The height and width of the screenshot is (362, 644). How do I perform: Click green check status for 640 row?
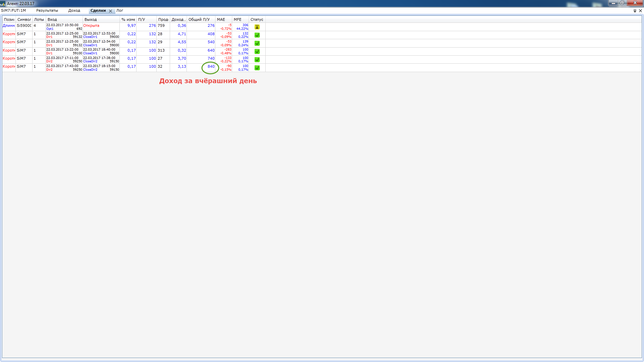[257, 52]
